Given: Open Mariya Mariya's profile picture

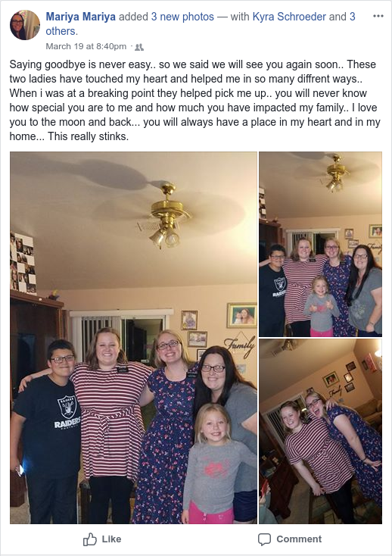Looking at the screenshot, I should click(25, 25).
